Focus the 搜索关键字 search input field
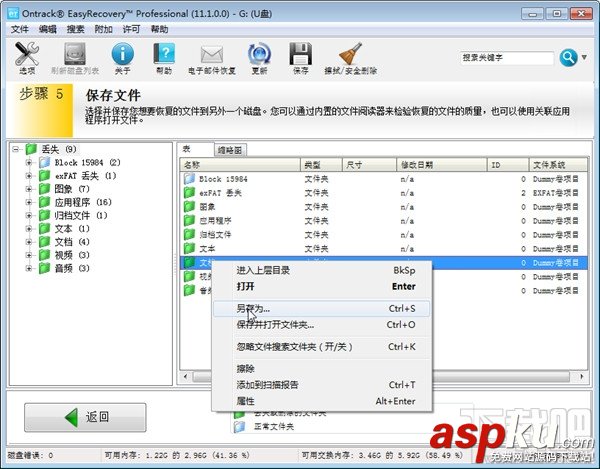This screenshot has width=600, height=469. pos(507,58)
